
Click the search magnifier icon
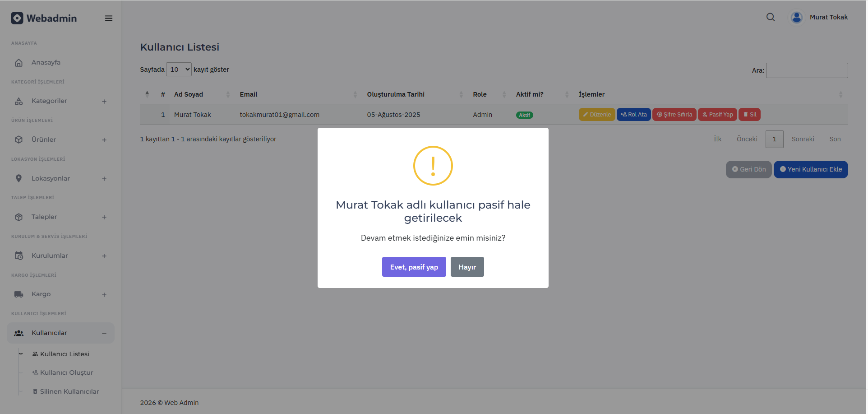[771, 17]
